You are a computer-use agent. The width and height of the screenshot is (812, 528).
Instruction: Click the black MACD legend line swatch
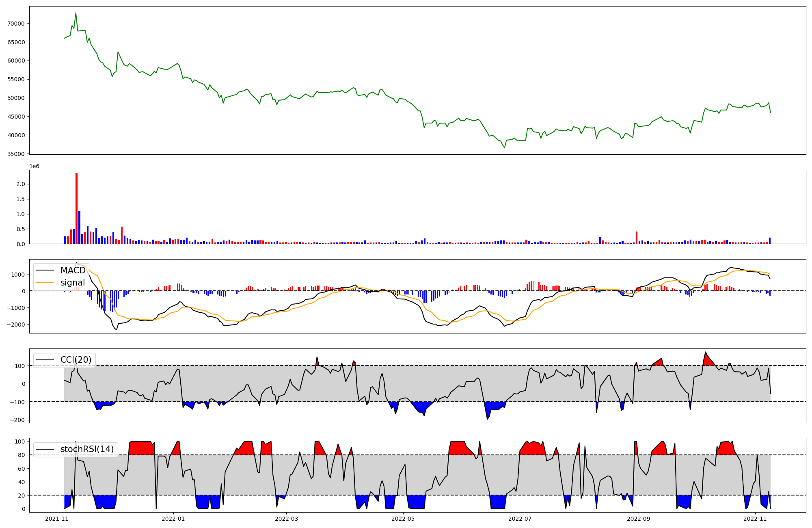pyautogui.click(x=45, y=270)
